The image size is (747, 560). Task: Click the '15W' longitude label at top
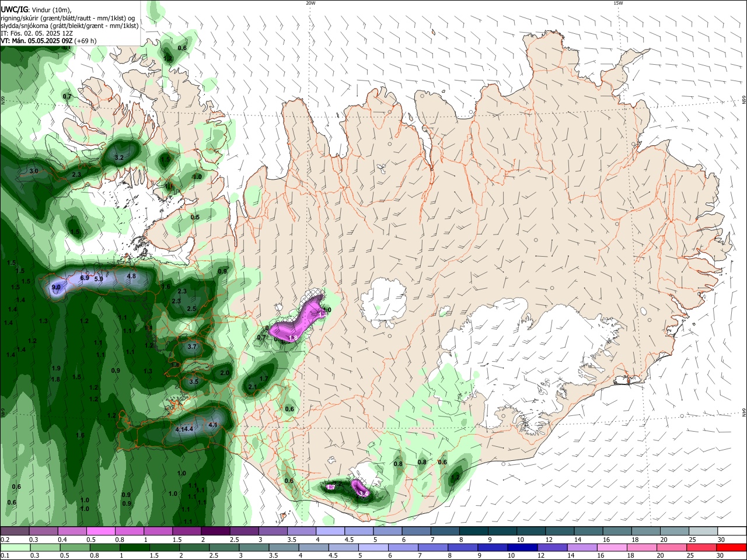point(617,3)
